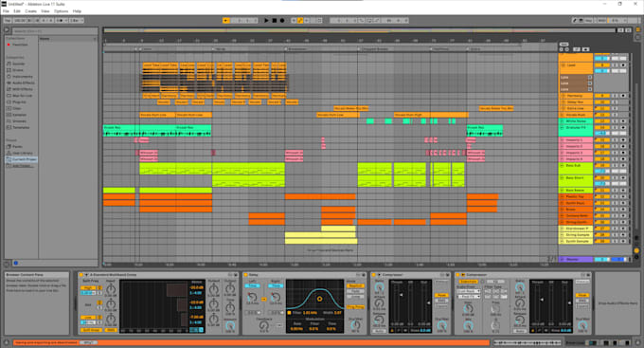Click Delay's Dry/Wet knob
The width and height of the screenshot is (644, 348).
(x=356, y=325)
